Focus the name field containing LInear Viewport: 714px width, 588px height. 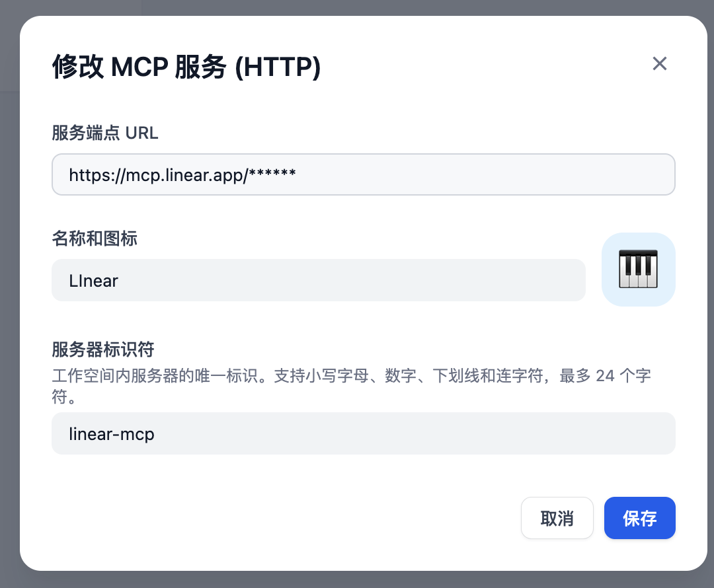[318, 280]
